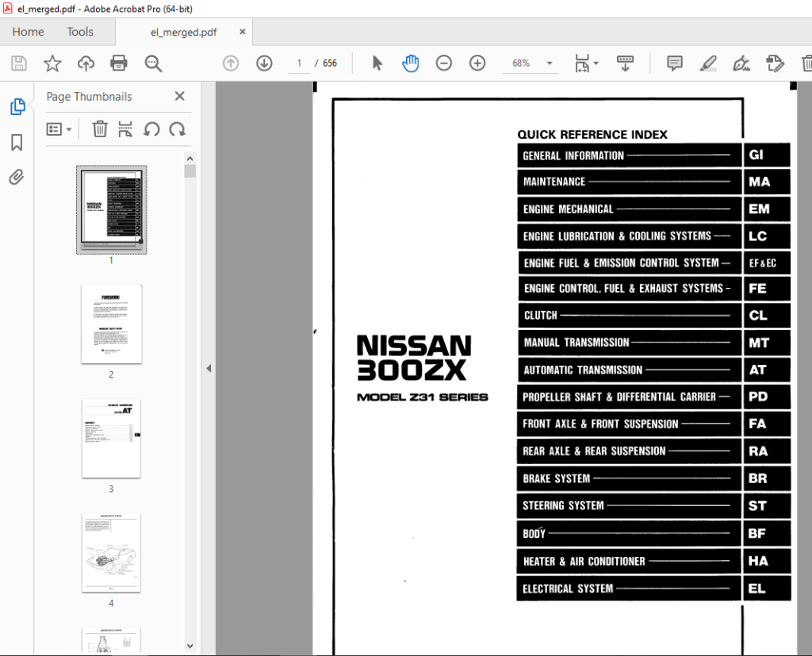Go to the next page
This screenshot has height=656, width=812.
pos(264,63)
